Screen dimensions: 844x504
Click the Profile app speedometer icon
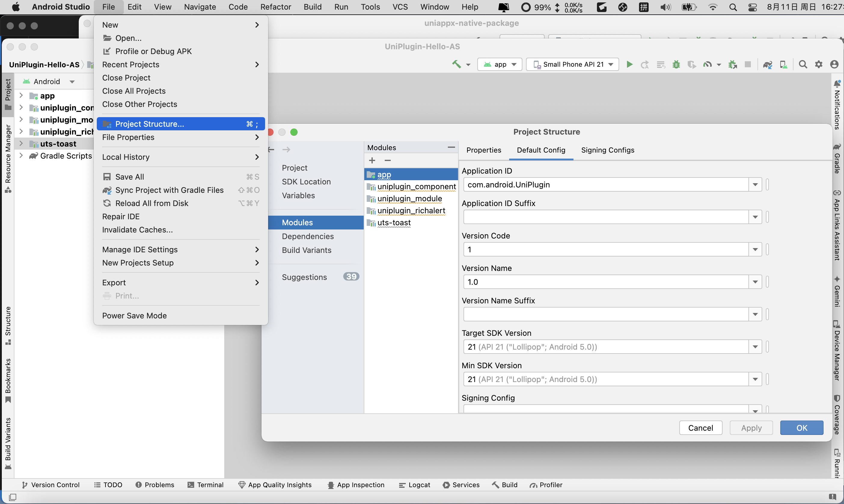pos(708,64)
